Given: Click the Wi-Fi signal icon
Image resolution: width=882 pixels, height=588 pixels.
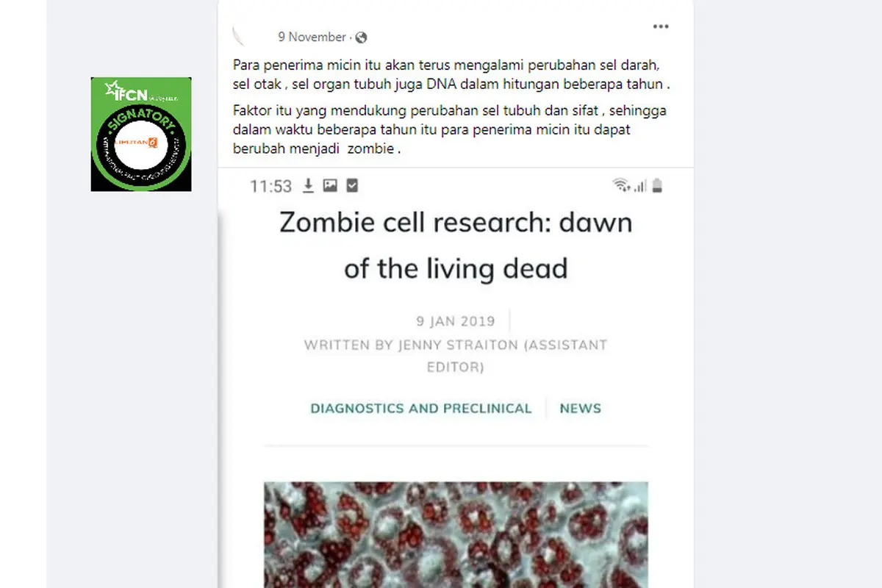Looking at the screenshot, I should click(x=622, y=185).
